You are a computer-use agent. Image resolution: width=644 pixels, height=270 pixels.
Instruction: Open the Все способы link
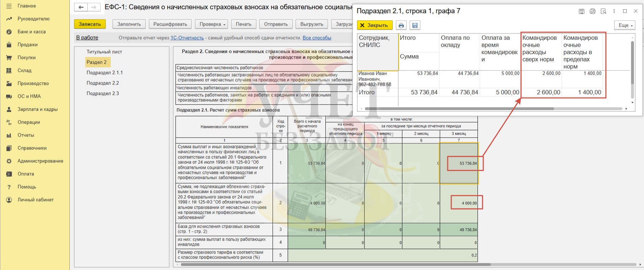click(317, 38)
